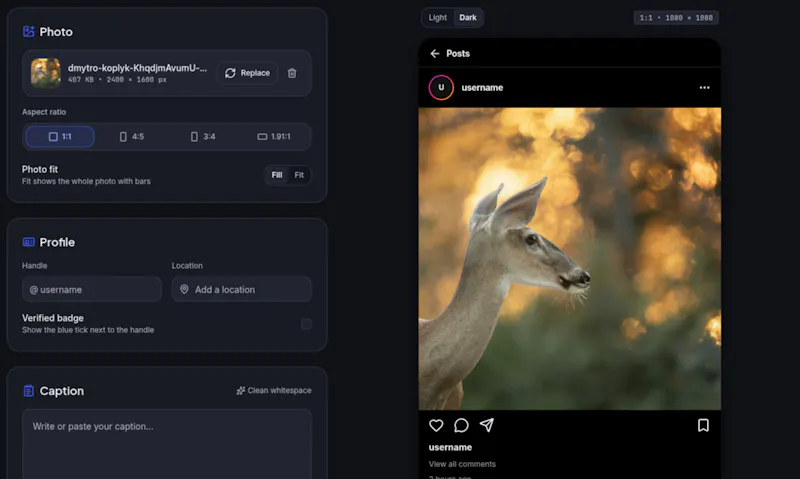
Task: Click the Posts header title
Action: point(458,54)
